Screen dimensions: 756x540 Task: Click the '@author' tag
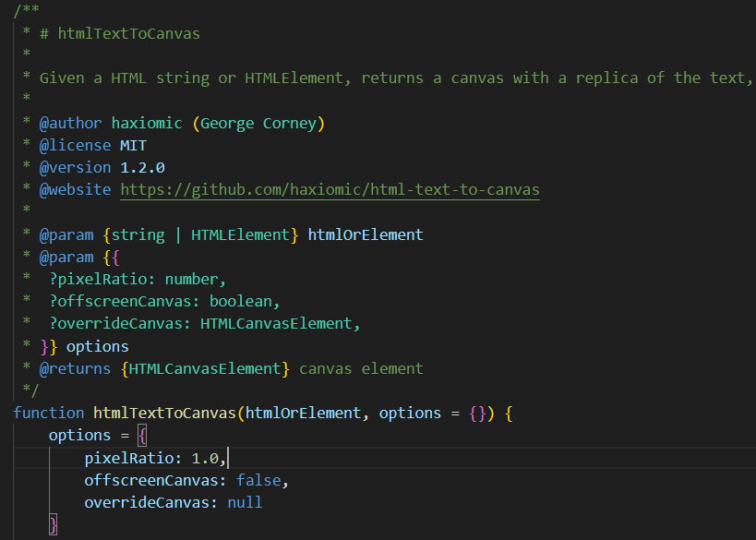pyautogui.click(x=70, y=124)
